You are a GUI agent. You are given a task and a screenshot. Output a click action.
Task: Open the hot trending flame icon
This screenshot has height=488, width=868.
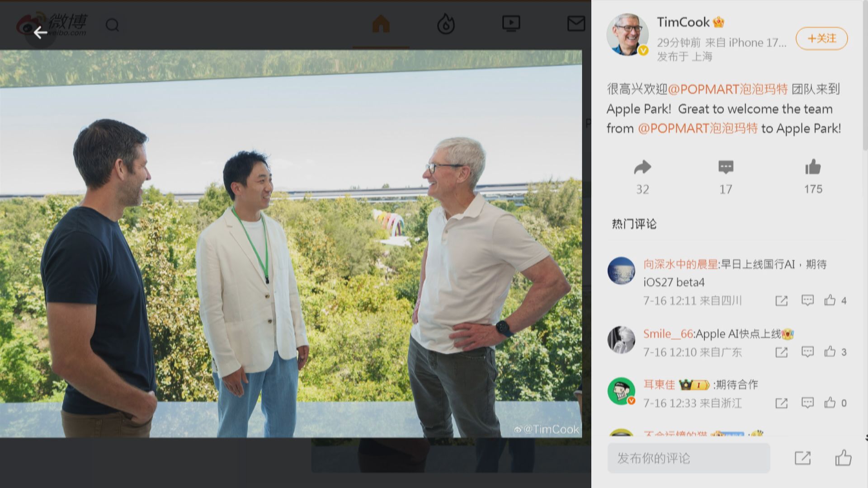(x=446, y=23)
